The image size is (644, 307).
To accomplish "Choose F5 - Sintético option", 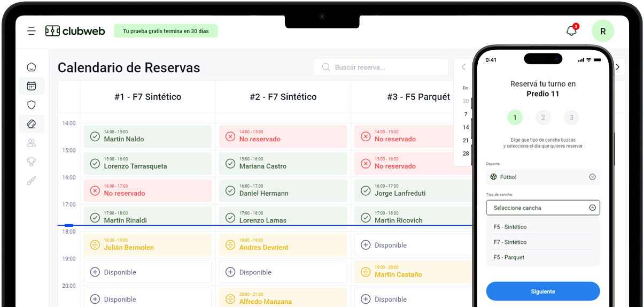I will pos(510,227).
